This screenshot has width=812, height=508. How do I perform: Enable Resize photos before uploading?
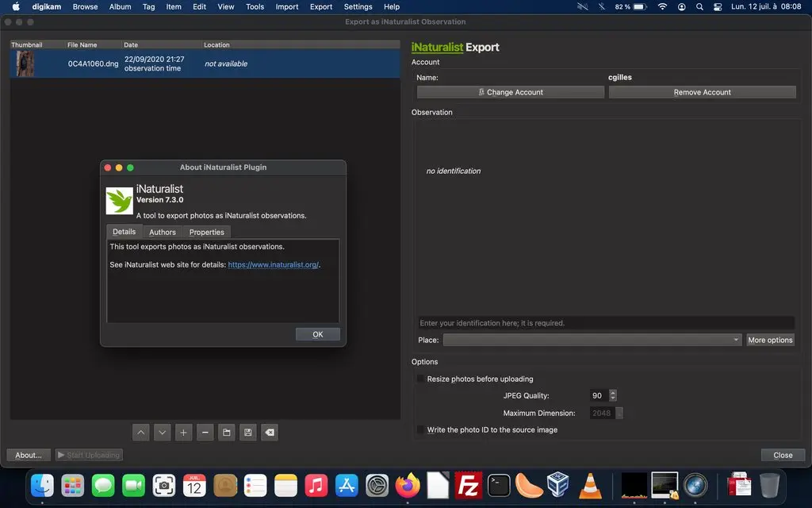point(420,379)
